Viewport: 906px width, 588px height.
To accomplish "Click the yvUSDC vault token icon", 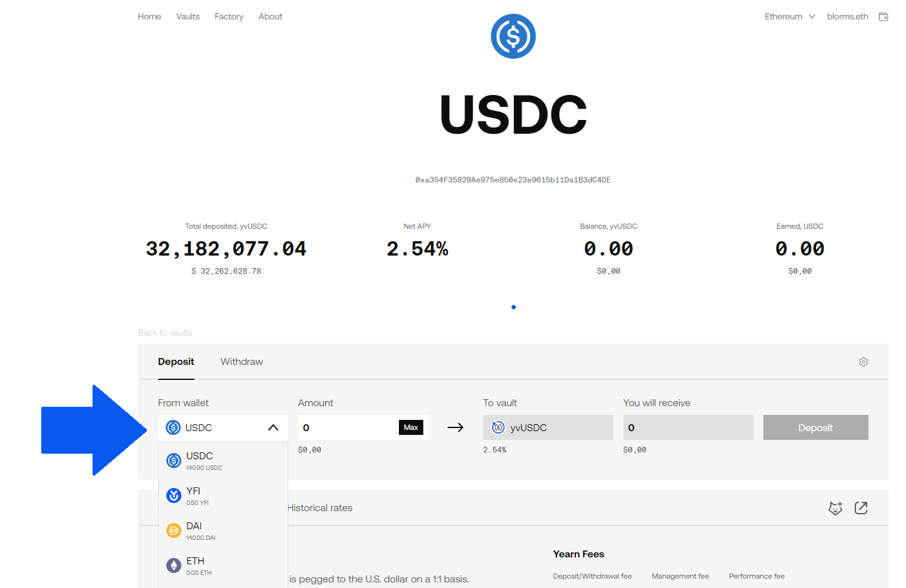I will [498, 427].
